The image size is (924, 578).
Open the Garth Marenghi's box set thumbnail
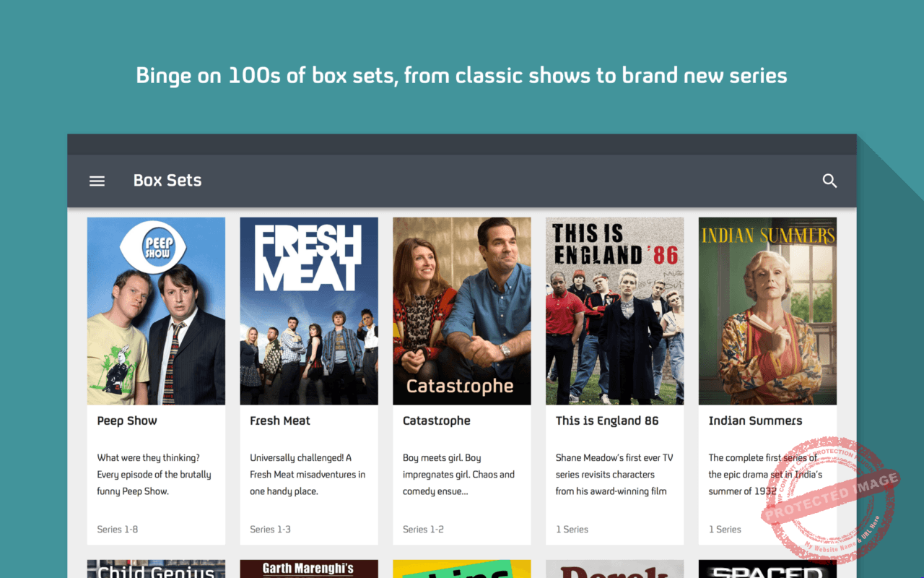coord(309,569)
